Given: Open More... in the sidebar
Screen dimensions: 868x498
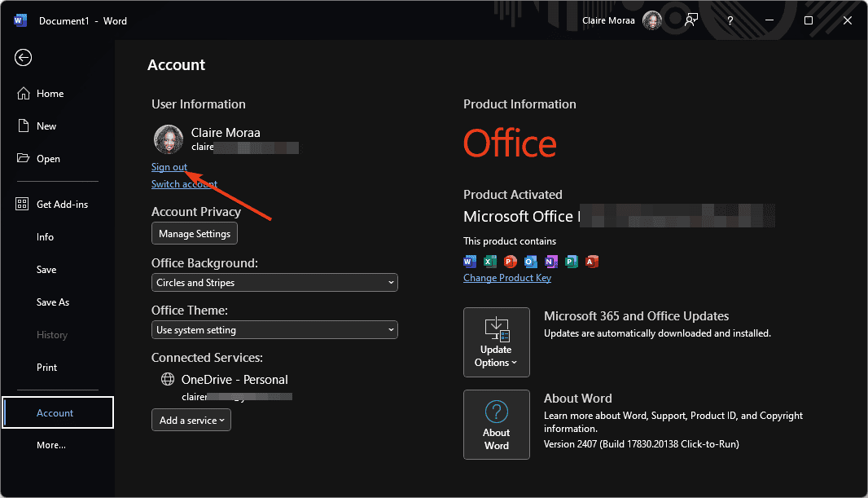Looking at the screenshot, I should 51,445.
